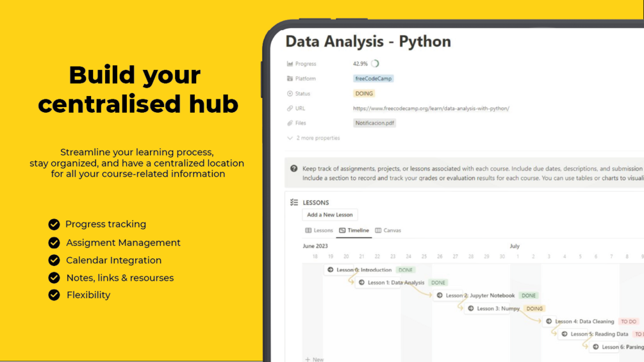Open the freeCodeCamp platform select tag
The image size is (644, 362).
(x=374, y=79)
